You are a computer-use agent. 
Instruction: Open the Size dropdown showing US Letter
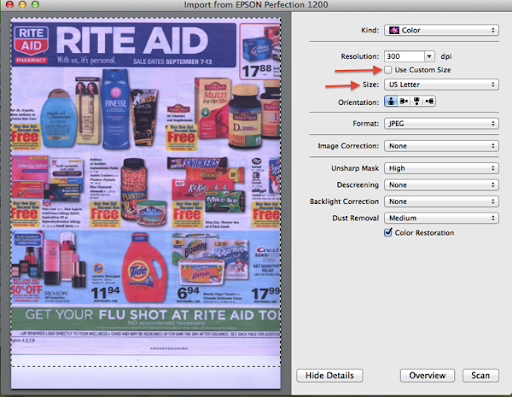pos(441,84)
